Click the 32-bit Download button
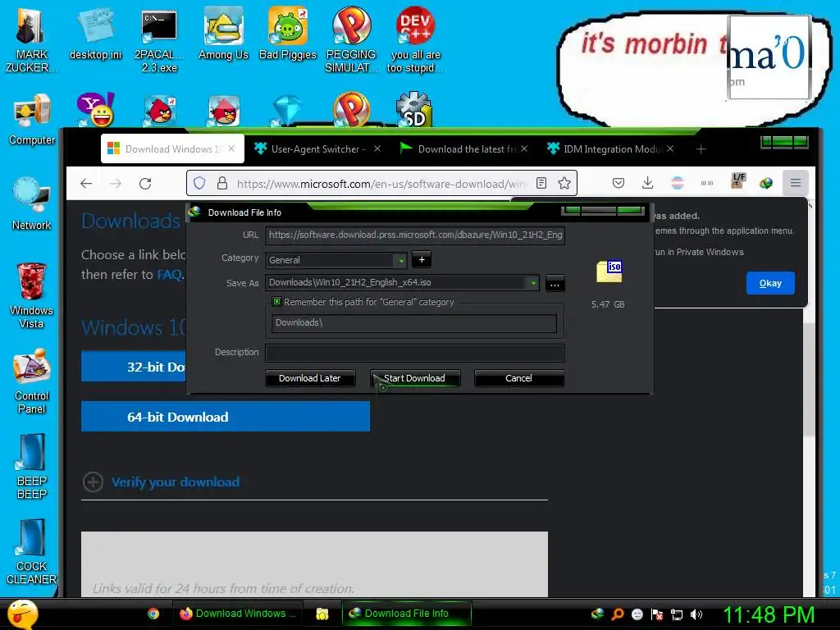840x630 pixels. click(x=134, y=367)
